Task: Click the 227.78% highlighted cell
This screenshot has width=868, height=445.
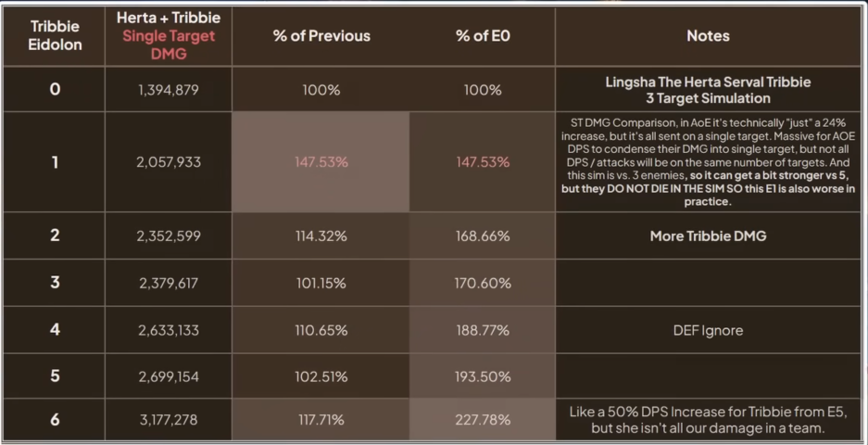Action: coord(482,420)
